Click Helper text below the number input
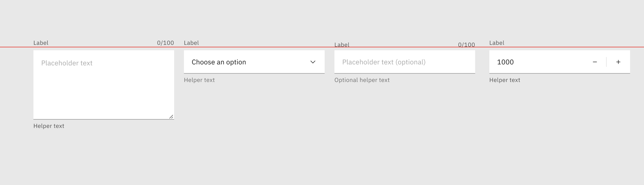 [x=504, y=80]
